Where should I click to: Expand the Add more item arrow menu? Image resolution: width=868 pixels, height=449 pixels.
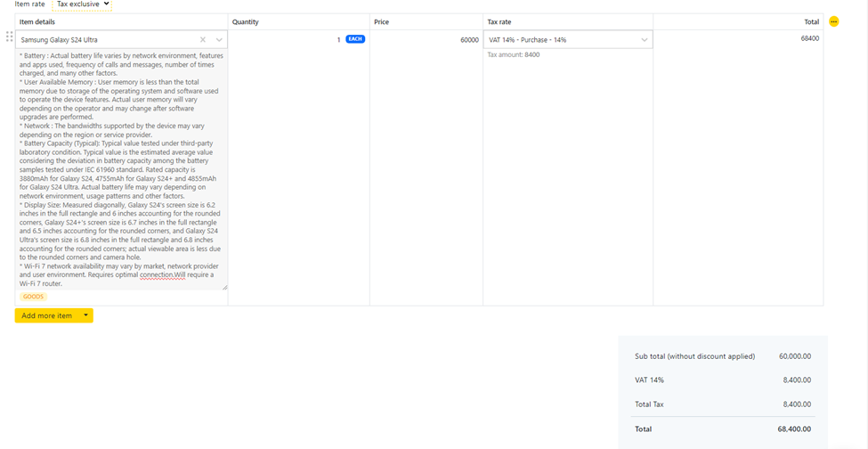[85, 315]
